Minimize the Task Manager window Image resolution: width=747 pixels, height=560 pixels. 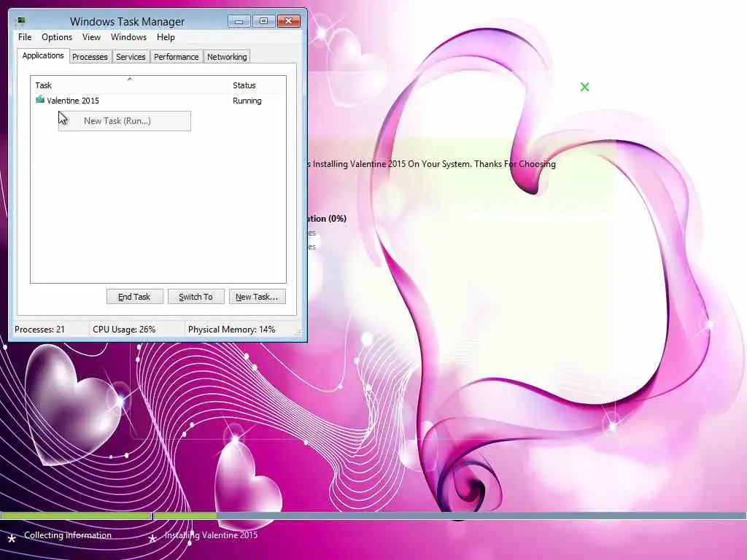(x=239, y=21)
